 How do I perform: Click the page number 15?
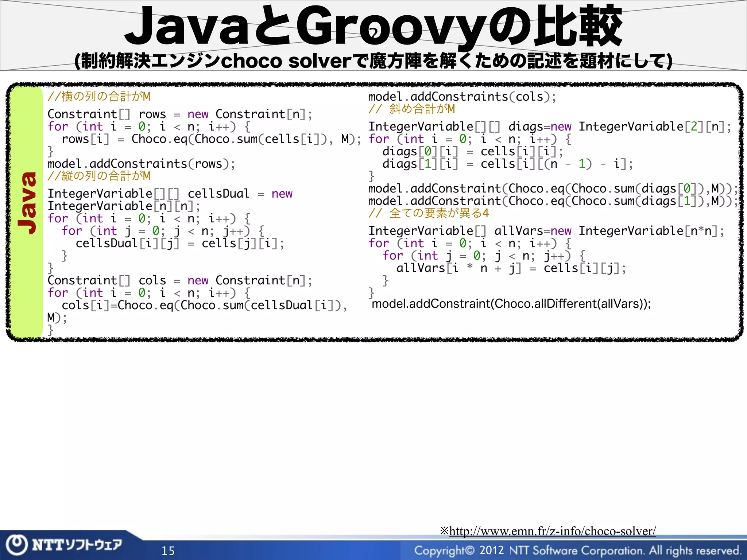[x=168, y=551]
